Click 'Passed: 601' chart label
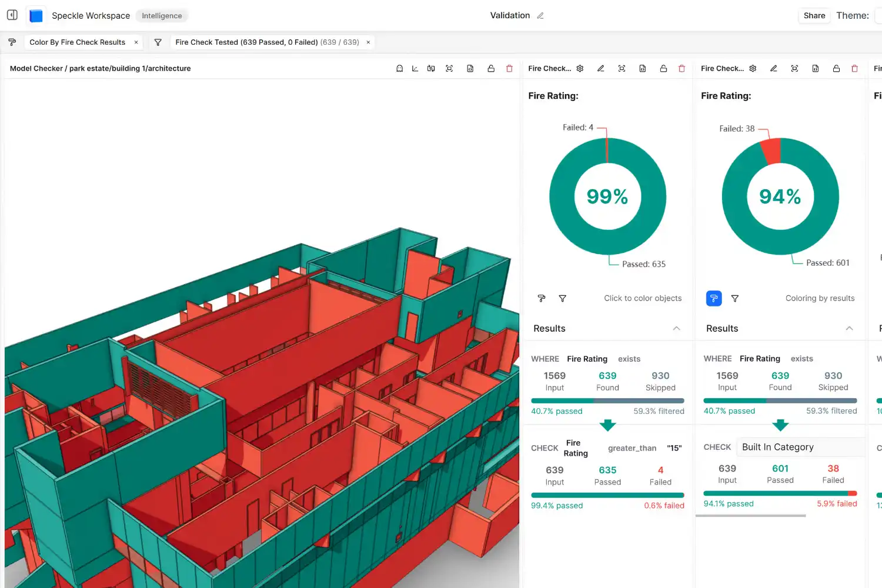 pyautogui.click(x=828, y=263)
